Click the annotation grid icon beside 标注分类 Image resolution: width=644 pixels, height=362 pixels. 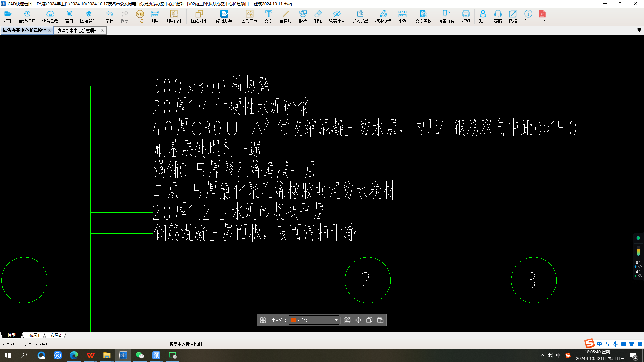[x=263, y=320]
